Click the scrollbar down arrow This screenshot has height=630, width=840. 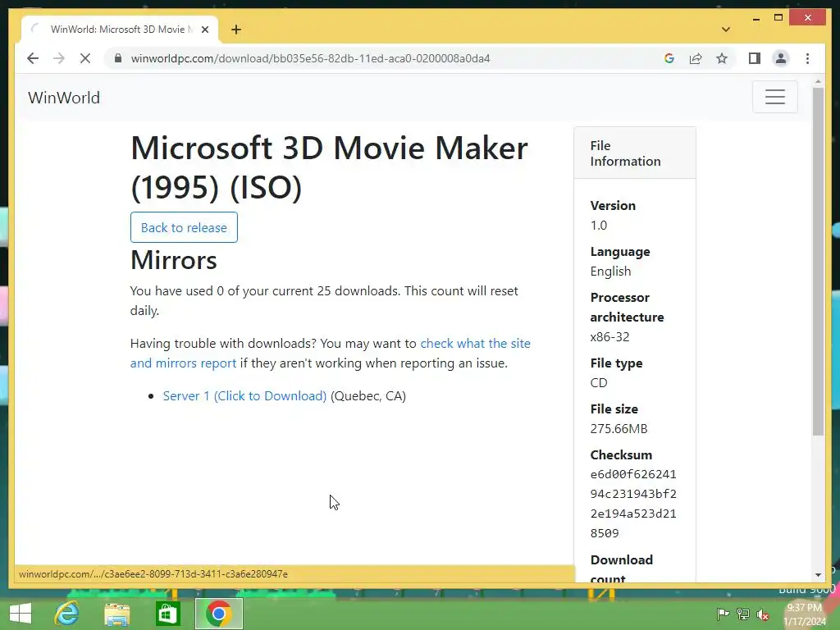click(x=818, y=575)
